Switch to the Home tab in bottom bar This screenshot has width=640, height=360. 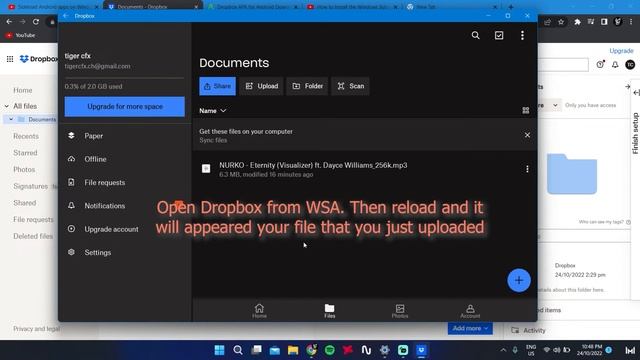tap(259, 311)
